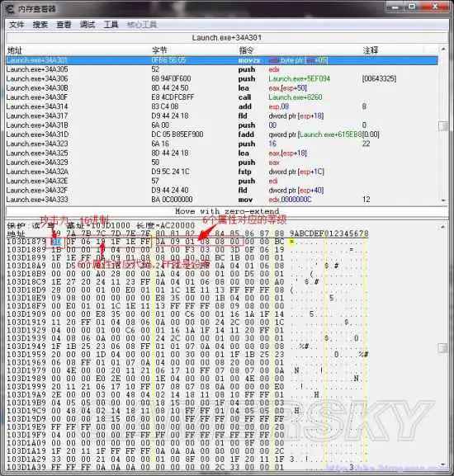This screenshot has height=476, width=454.
Task: Click the 地址 column header in disassembler
Action: 15,50
